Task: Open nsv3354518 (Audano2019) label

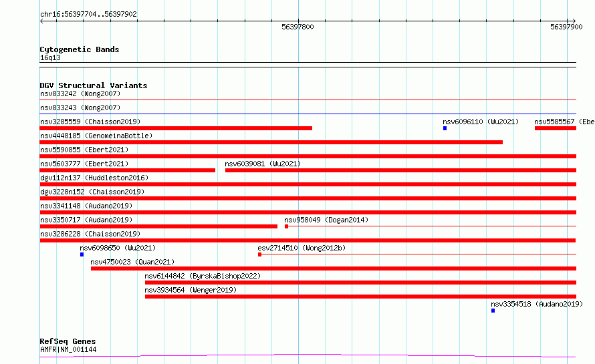Action: coord(537,304)
